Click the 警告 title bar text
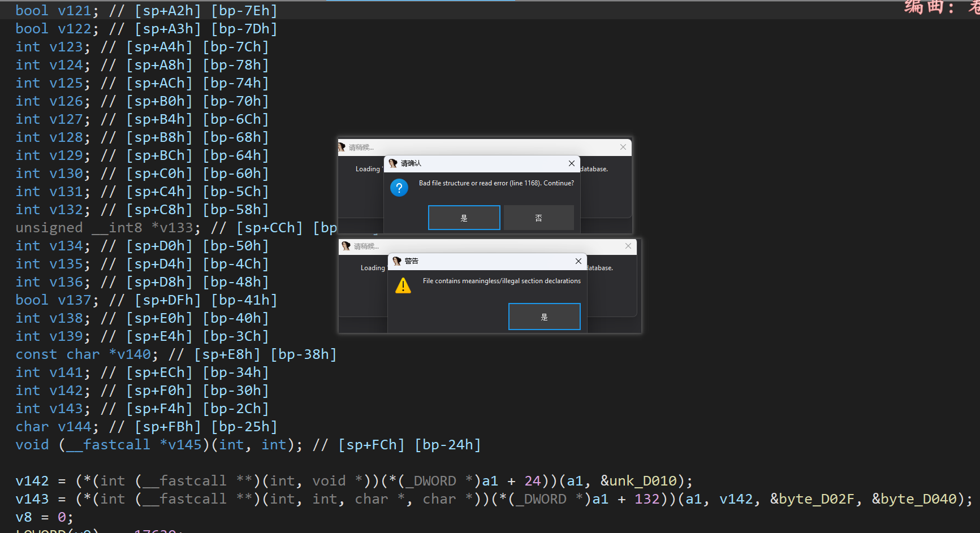 point(412,261)
